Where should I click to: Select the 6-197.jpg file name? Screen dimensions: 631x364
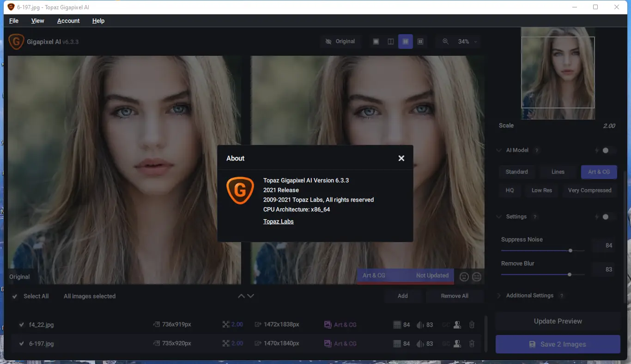[42, 344]
